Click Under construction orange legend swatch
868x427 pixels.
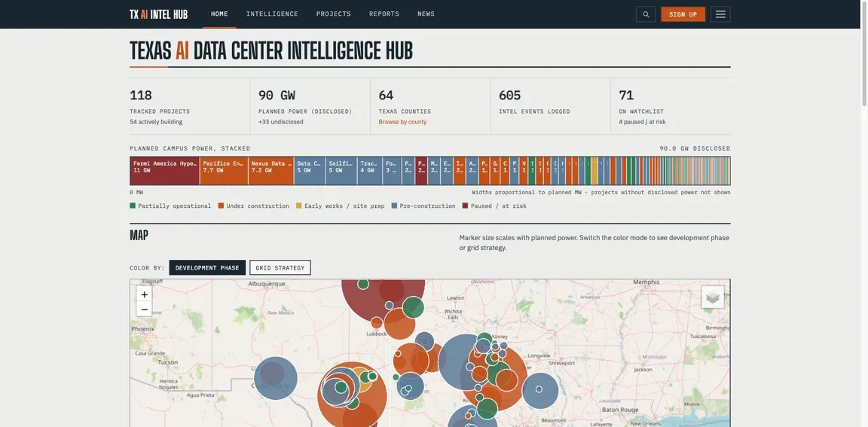pos(221,206)
